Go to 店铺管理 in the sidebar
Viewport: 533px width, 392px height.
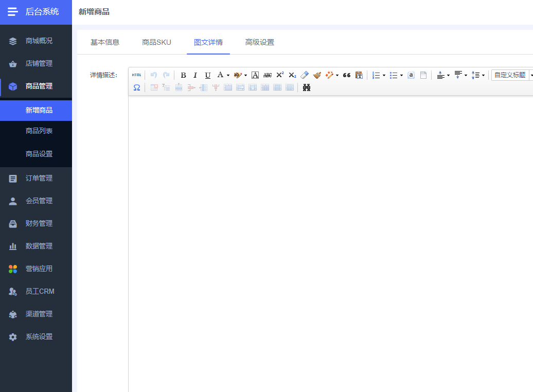pyautogui.click(x=36, y=64)
